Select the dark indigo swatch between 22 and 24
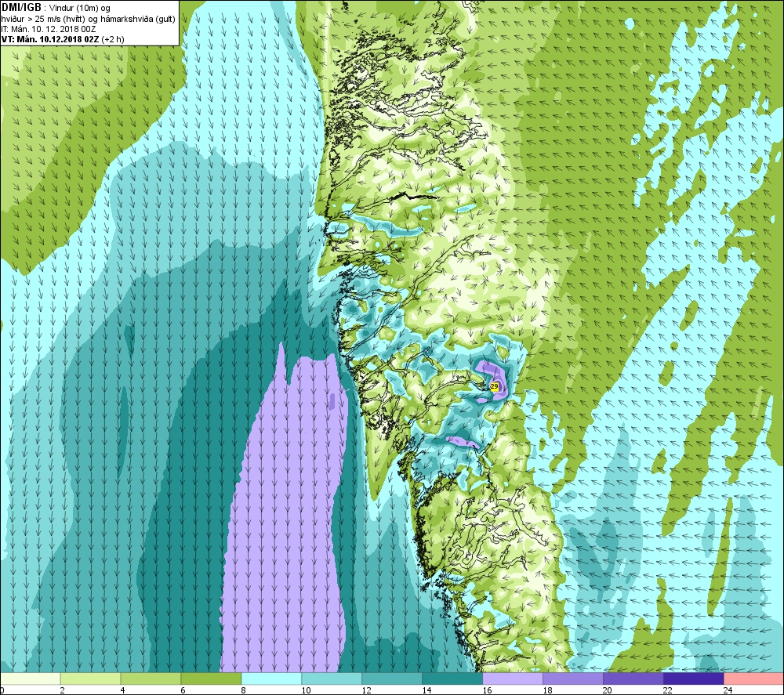The image size is (784, 695). click(694, 679)
